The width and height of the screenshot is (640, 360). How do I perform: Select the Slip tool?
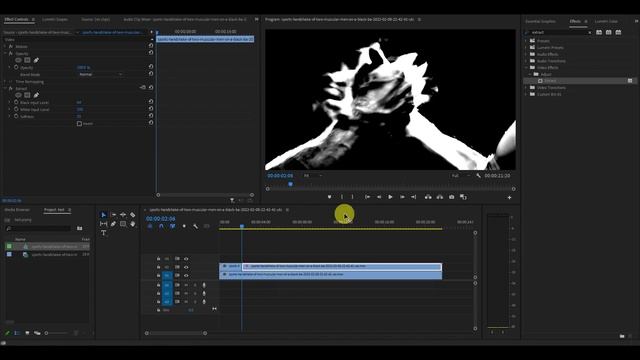pos(104,224)
